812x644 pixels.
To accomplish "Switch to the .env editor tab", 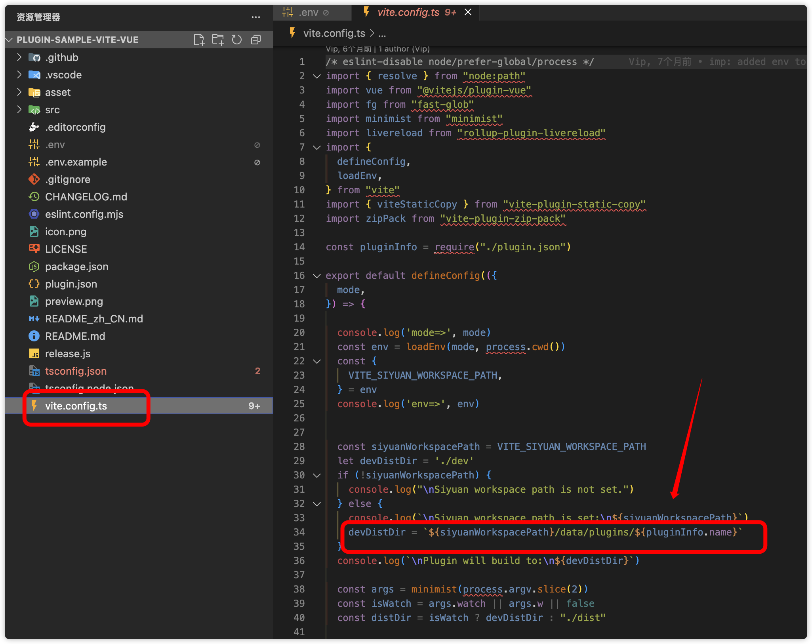I will coord(309,12).
